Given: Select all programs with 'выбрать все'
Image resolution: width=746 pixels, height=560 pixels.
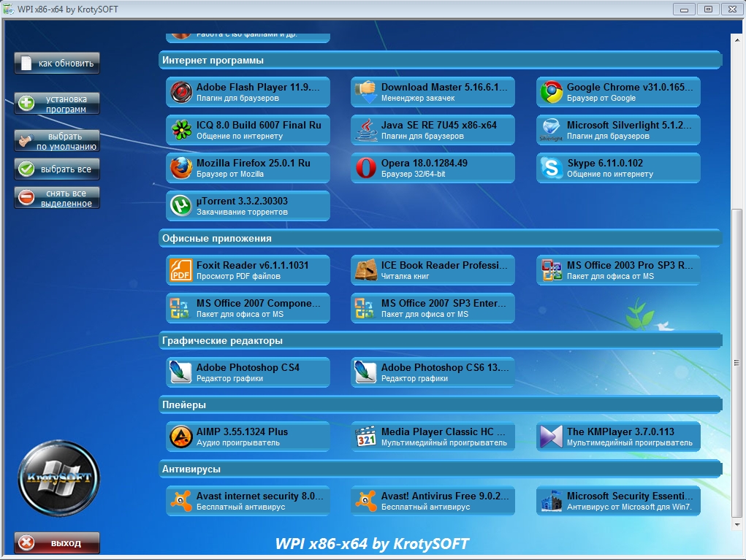Looking at the screenshot, I should point(57,169).
